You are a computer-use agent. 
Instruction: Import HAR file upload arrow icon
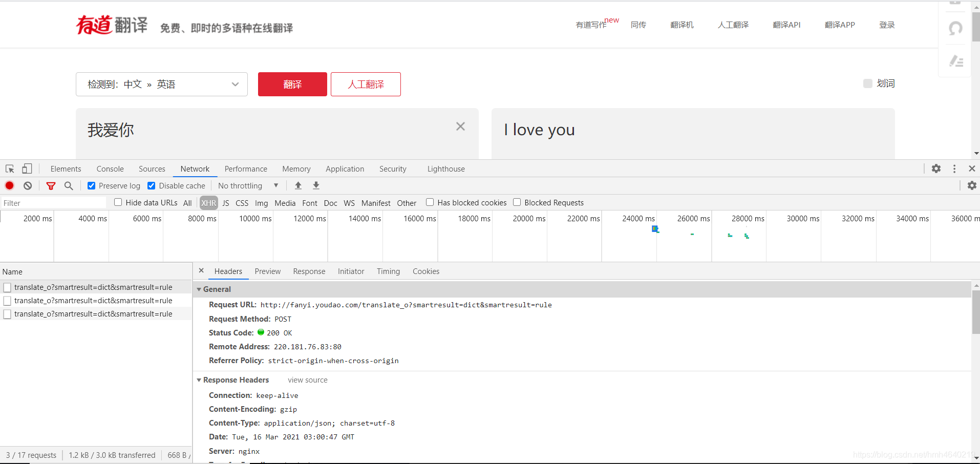point(298,185)
